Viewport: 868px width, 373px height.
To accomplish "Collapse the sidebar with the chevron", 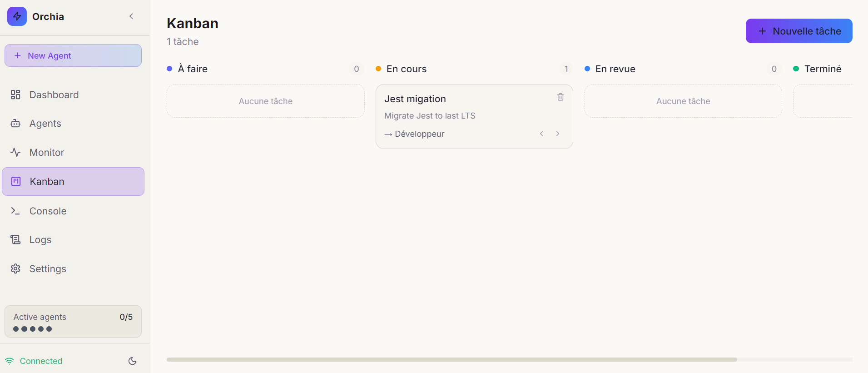I will 131,16.
